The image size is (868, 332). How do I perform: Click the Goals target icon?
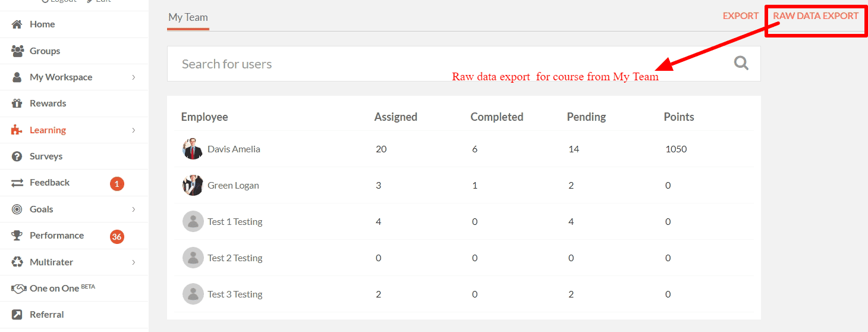(17, 209)
